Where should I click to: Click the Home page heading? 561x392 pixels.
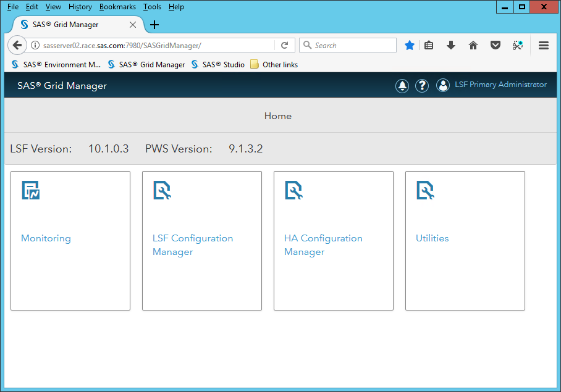278,116
